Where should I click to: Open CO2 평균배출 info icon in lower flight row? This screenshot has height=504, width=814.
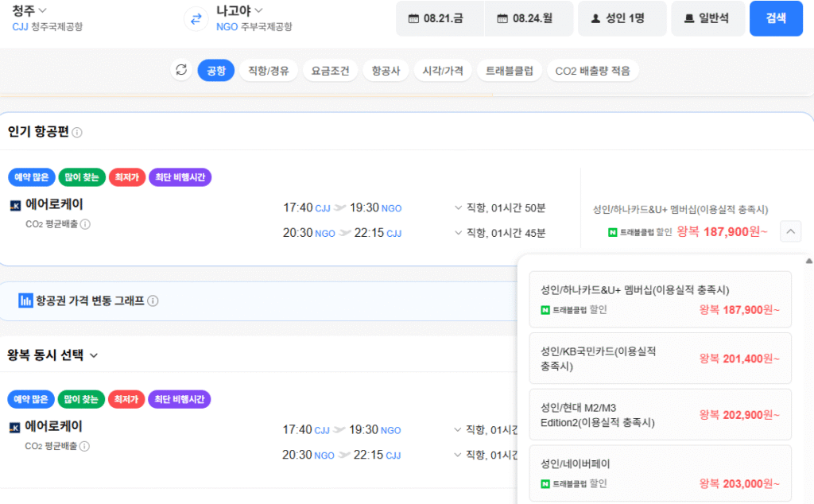pyautogui.click(x=84, y=447)
